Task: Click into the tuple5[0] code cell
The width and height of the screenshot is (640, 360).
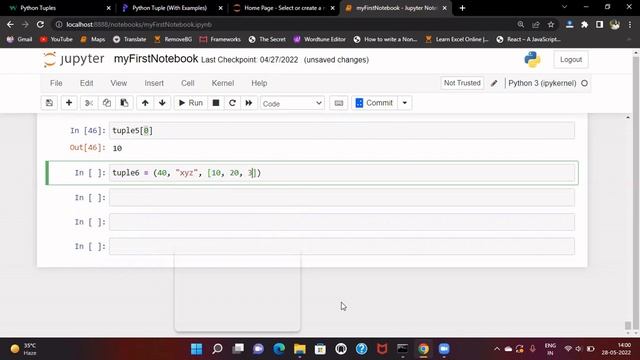Action: [x=342, y=131]
